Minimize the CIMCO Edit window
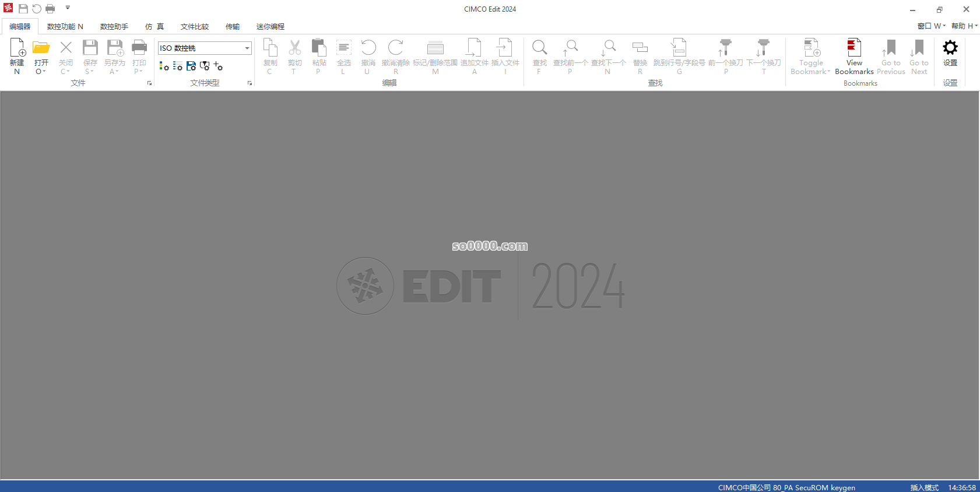Viewport: 980px width, 492px height. [x=913, y=9]
